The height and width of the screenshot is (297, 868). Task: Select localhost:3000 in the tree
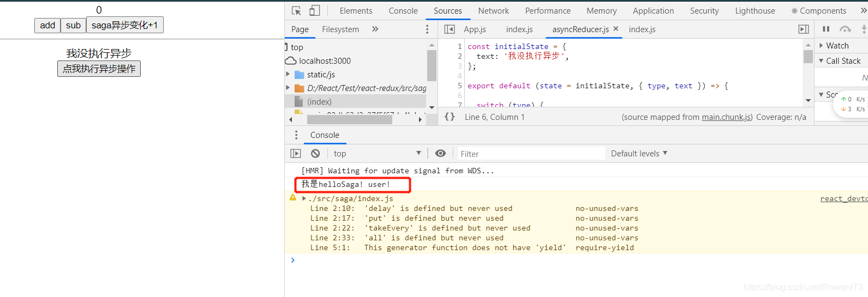click(x=325, y=61)
